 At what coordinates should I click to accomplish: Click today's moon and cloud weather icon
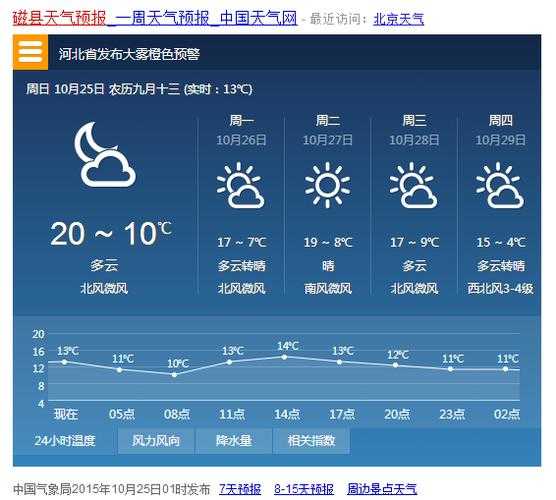click(105, 155)
